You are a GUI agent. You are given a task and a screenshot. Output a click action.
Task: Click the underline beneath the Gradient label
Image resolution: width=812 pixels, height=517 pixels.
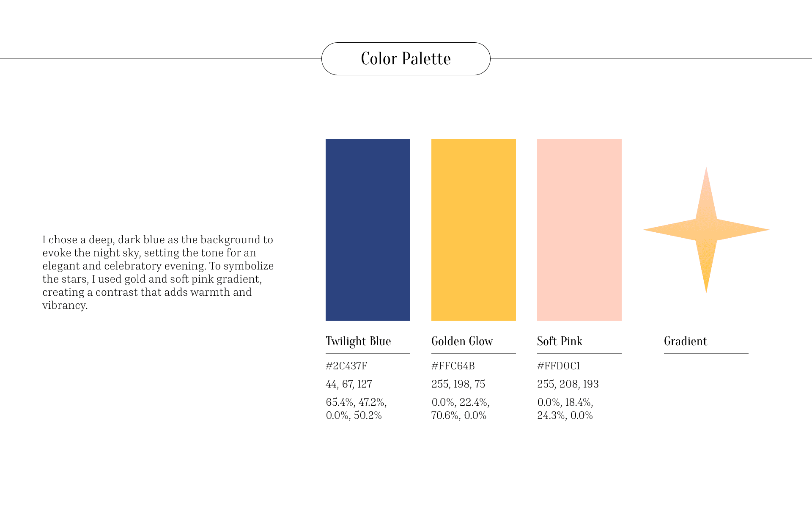(706, 354)
